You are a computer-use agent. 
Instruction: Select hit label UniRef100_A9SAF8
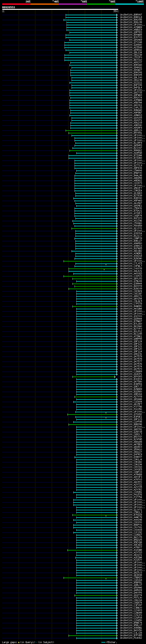[x=131, y=128]
